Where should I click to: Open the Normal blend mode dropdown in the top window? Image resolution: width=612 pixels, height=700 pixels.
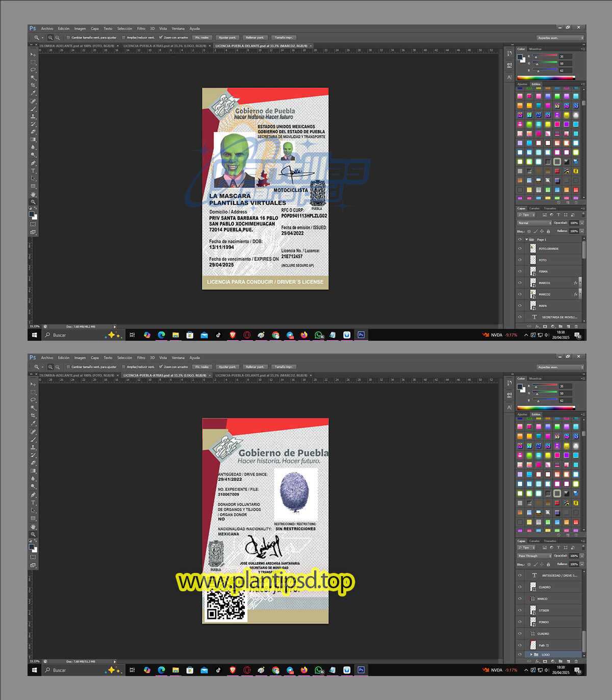tap(534, 223)
